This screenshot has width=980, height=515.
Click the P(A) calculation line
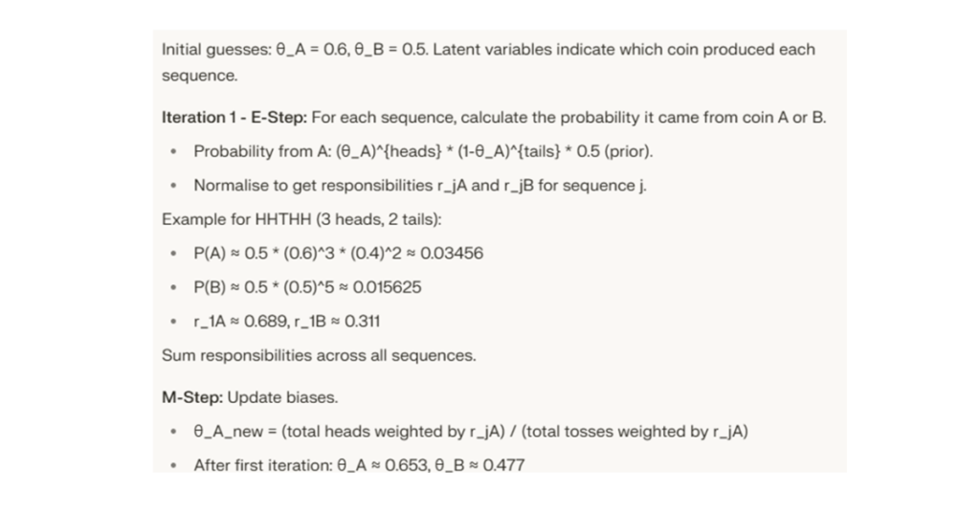tap(338, 254)
